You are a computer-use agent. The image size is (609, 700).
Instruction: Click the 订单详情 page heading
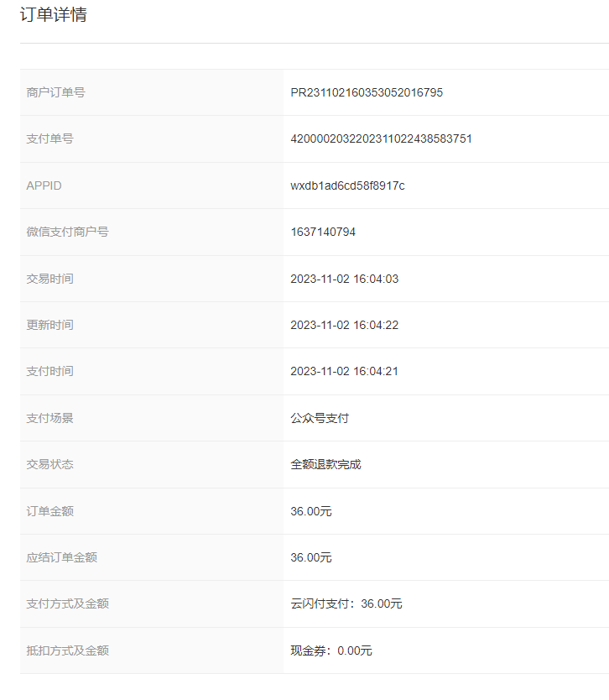coord(54,15)
